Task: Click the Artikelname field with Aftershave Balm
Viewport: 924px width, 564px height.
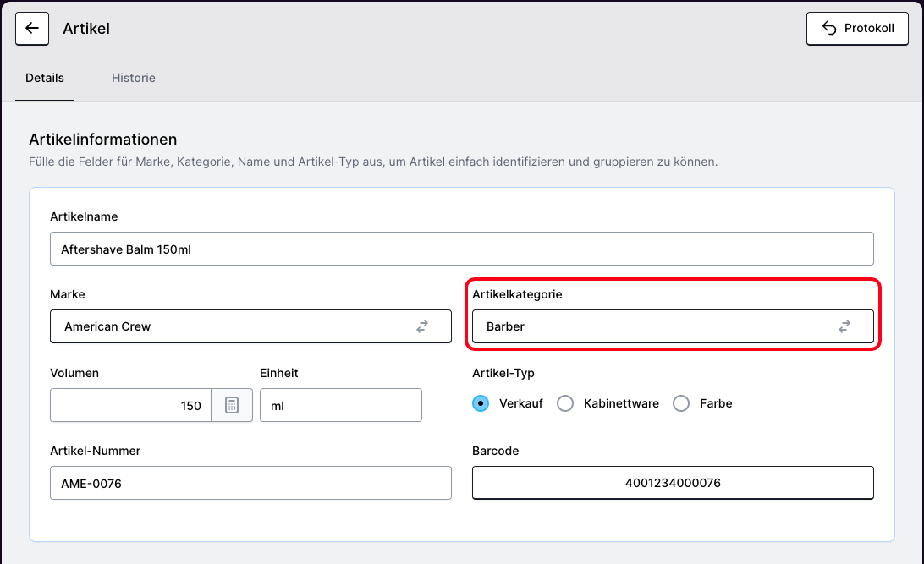Action: coord(461,249)
